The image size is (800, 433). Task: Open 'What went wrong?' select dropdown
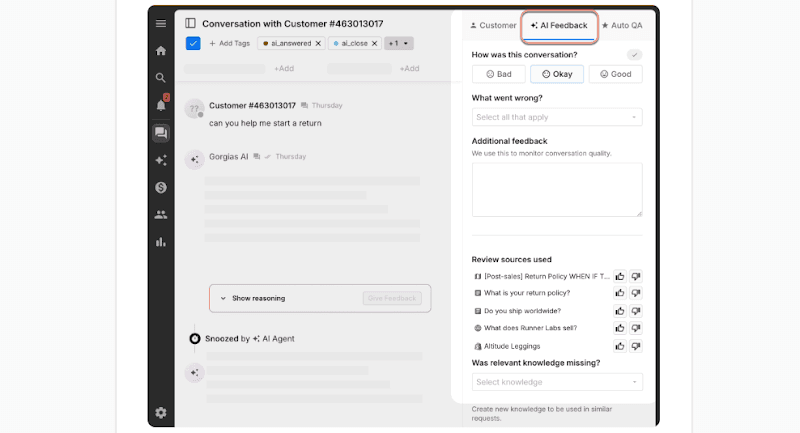[557, 117]
